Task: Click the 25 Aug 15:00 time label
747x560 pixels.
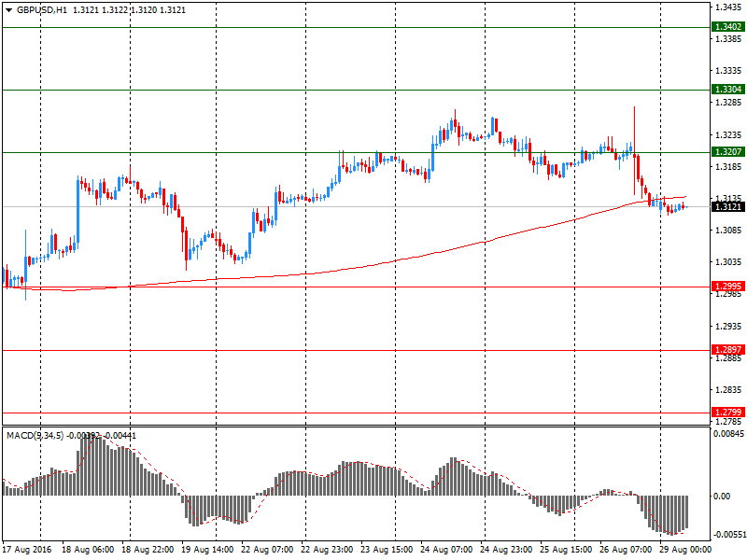Action: pos(566,550)
